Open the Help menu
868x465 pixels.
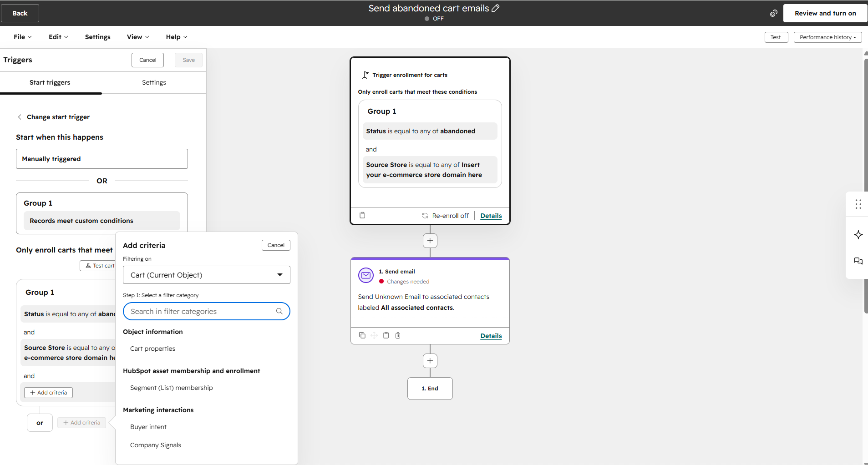coord(177,37)
